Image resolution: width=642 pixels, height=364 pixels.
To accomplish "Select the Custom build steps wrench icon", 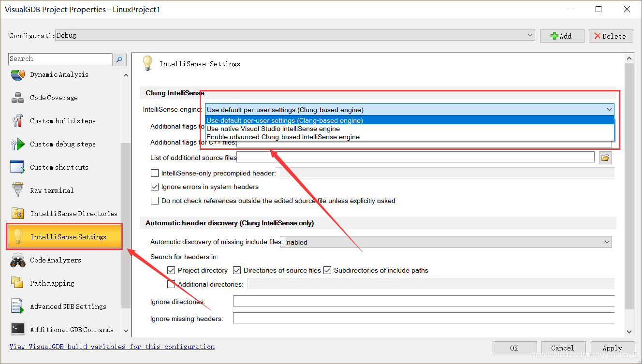I will point(18,121).
